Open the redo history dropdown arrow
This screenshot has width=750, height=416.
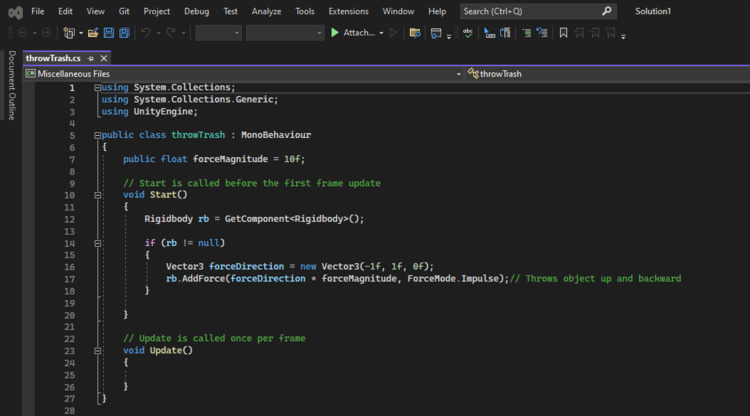pyautogui.click(x=183, y=33)
